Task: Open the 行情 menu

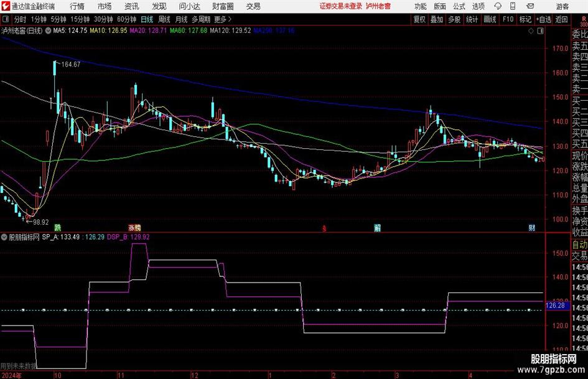Action: click(77, 6)
